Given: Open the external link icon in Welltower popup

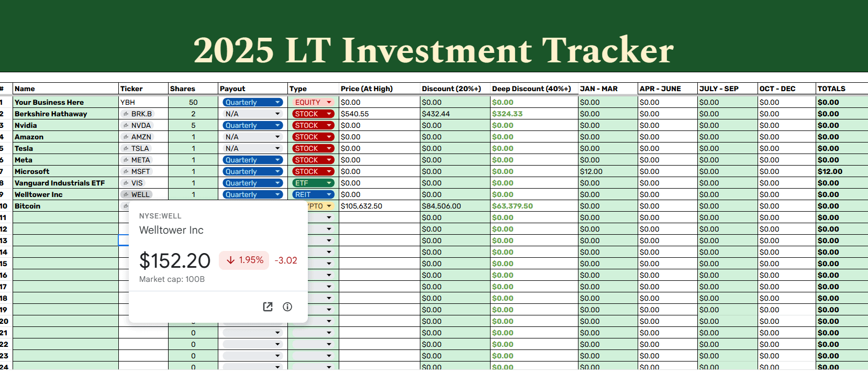Looking at the screenshot, I should pos(268,307).
